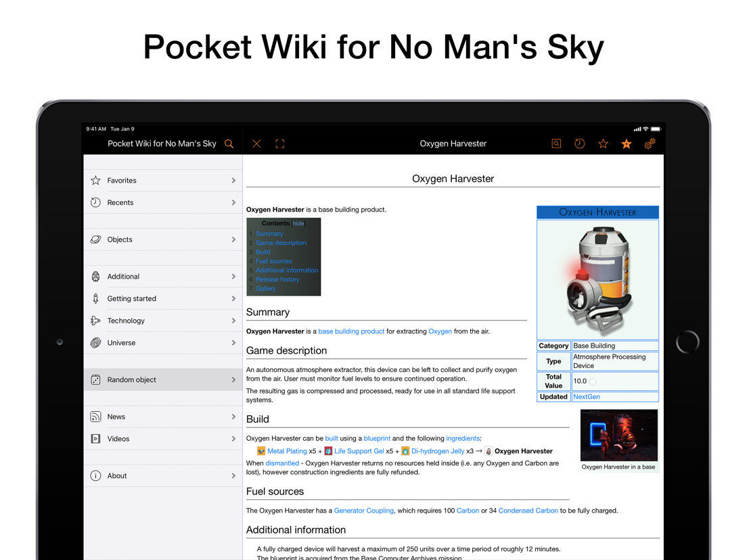This screenshot has width=747, height=560.
Task: Expand Technology chevron
Action: [x=233, y=321]
